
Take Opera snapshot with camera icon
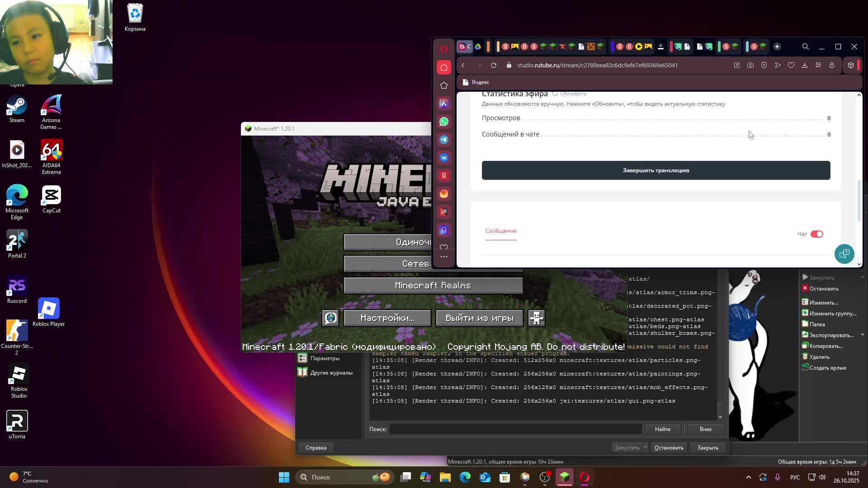point(750,66)
